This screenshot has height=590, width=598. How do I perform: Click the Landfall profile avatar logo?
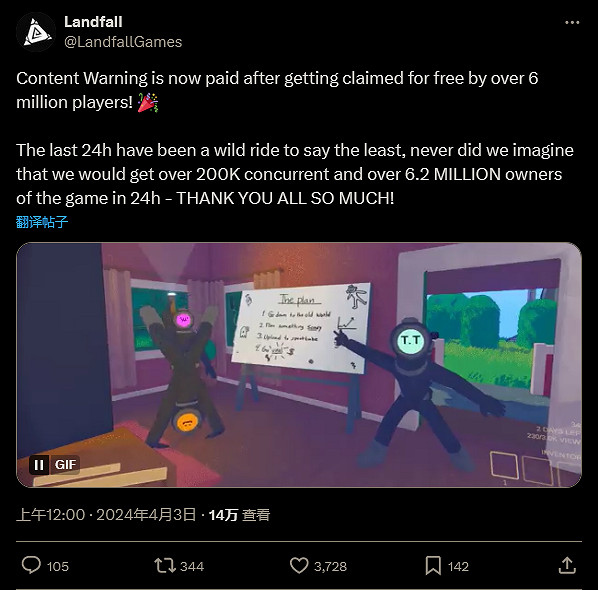[36, 32]
